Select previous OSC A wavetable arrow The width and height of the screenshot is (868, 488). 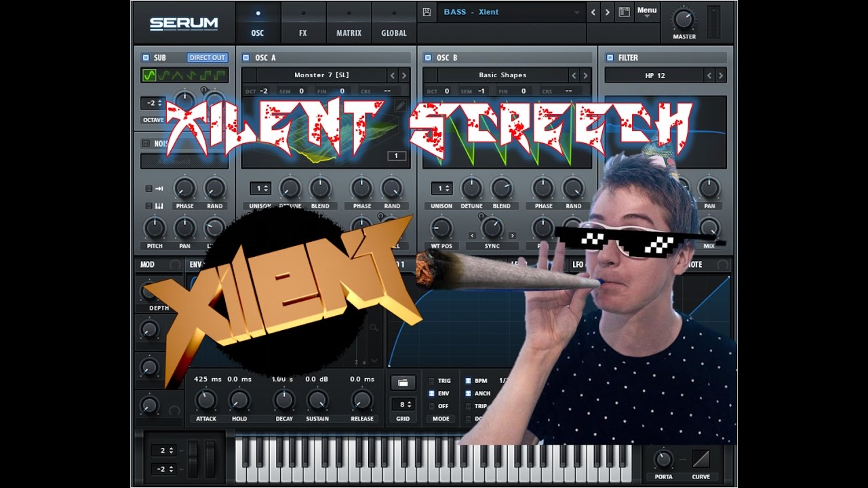392,75
